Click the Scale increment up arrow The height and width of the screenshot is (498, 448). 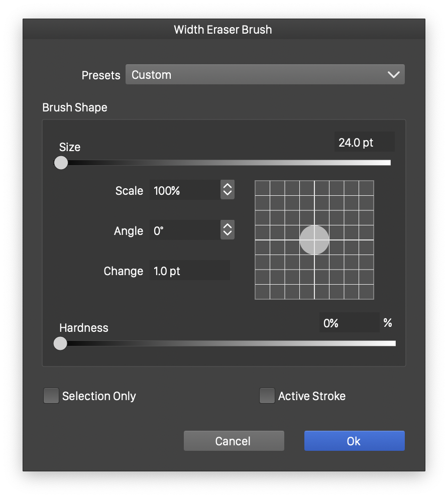tap(228, 186)
